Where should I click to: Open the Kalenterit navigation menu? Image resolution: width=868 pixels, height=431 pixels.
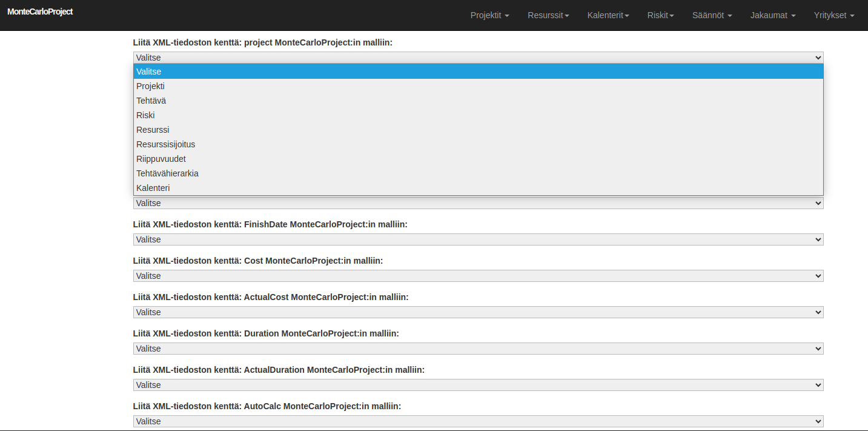[x=608, y=15]
